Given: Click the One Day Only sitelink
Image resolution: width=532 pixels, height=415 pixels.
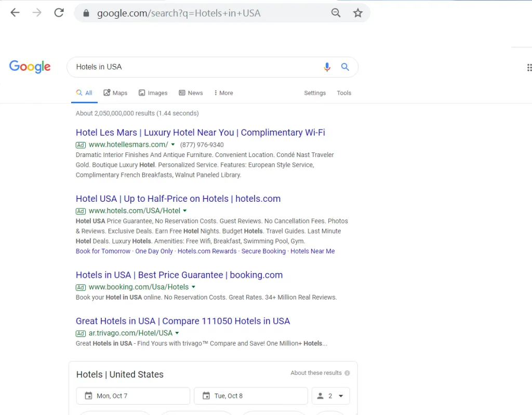Looking at the screenshot, I should (154, 251).
